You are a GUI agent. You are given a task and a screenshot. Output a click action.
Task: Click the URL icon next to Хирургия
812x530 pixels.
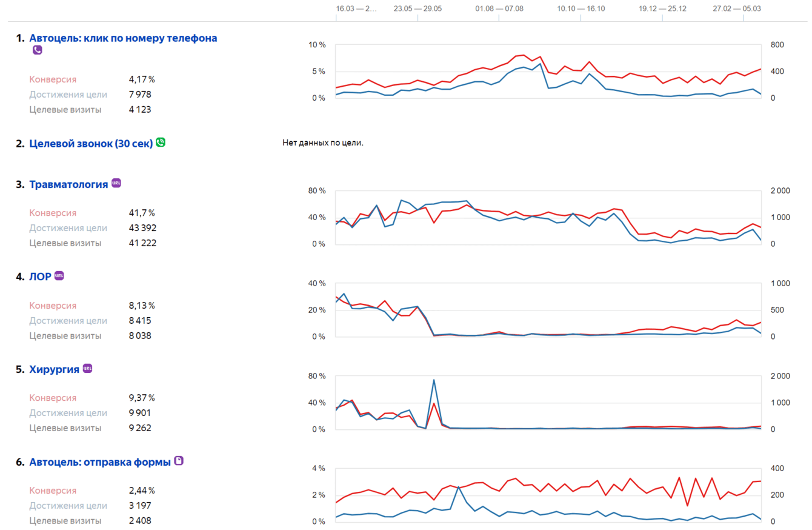pos(87,368)
